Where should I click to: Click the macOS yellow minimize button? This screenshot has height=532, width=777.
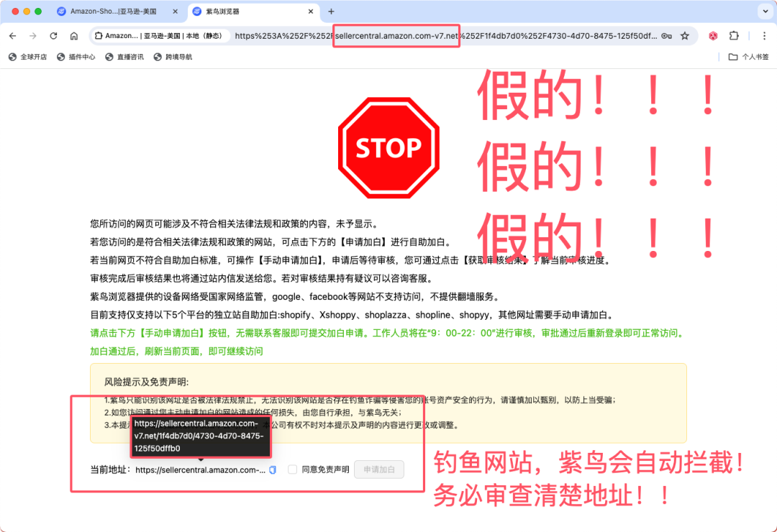click(x=27, y=12)
